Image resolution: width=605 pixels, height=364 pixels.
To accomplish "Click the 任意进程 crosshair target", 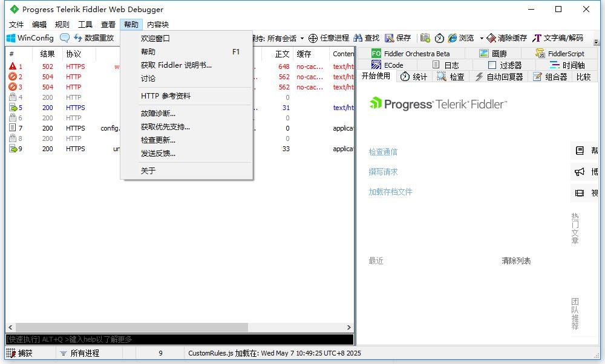I will tap(329, 37).
